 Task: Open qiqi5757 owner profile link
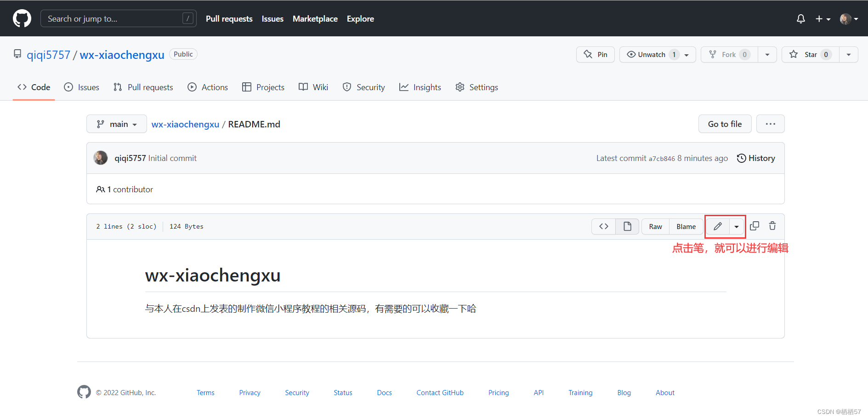pos(48,55)
